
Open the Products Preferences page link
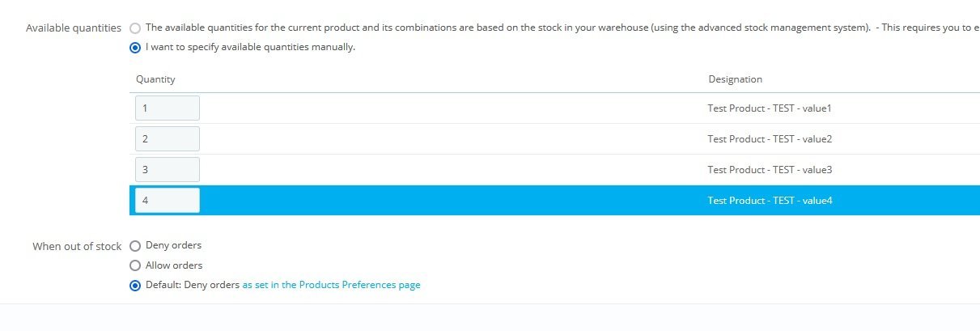point(331,285)
